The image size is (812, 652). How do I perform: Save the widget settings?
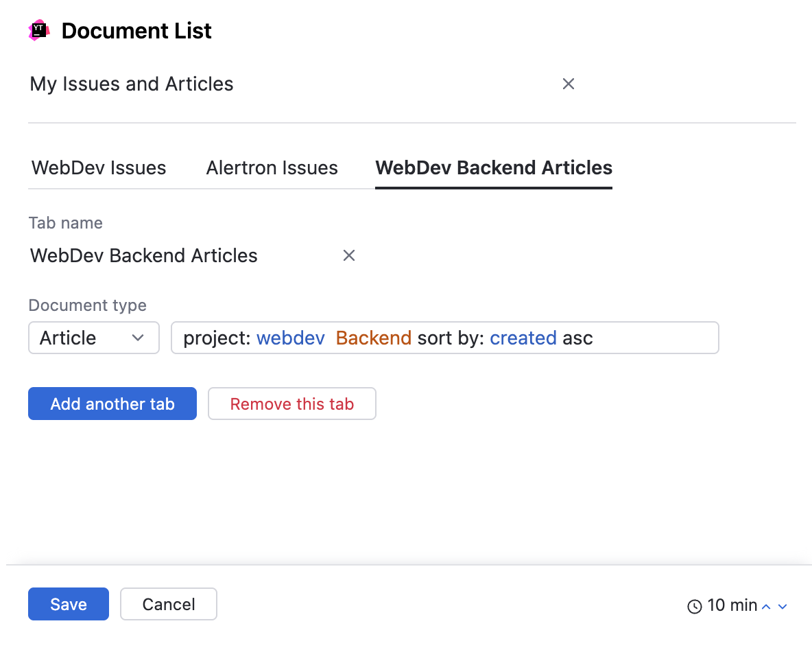tap(68, 604)
